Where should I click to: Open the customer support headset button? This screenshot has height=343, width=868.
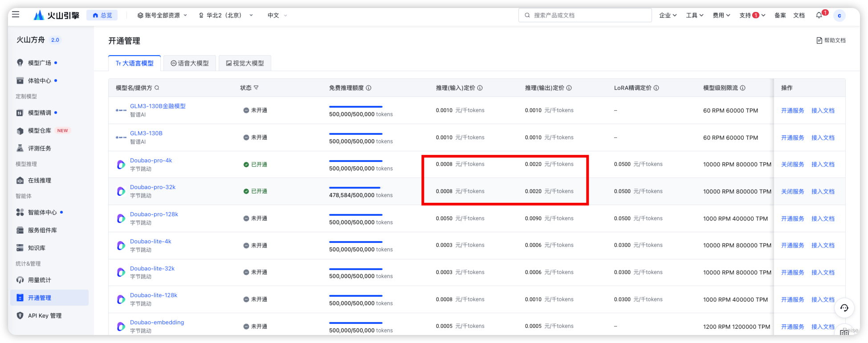click(844, 308)
